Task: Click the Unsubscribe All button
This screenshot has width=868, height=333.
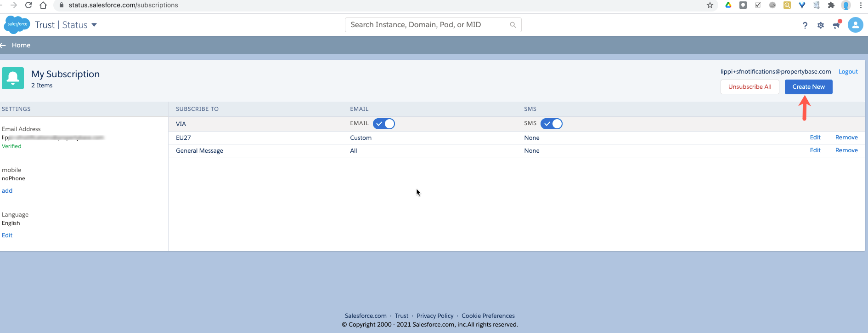Action: (750, 87)
